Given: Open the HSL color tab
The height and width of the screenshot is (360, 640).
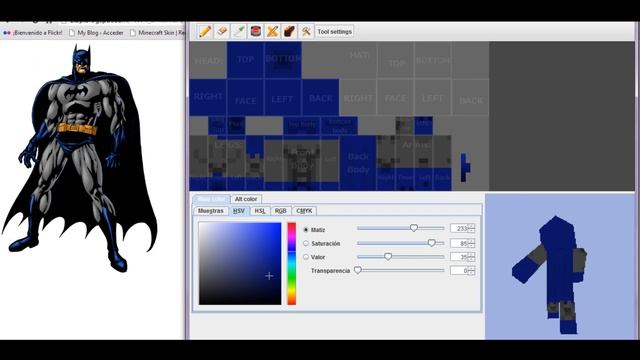Looking at the screenshot, I should (260, 211).
